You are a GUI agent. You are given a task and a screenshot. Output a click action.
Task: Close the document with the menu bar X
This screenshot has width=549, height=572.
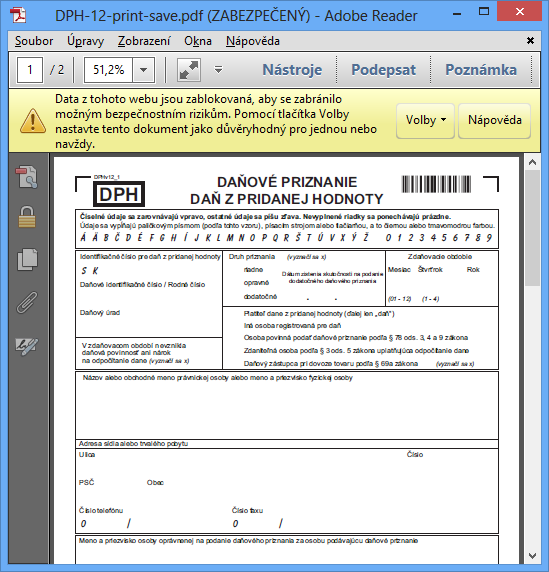click(530, 40)
